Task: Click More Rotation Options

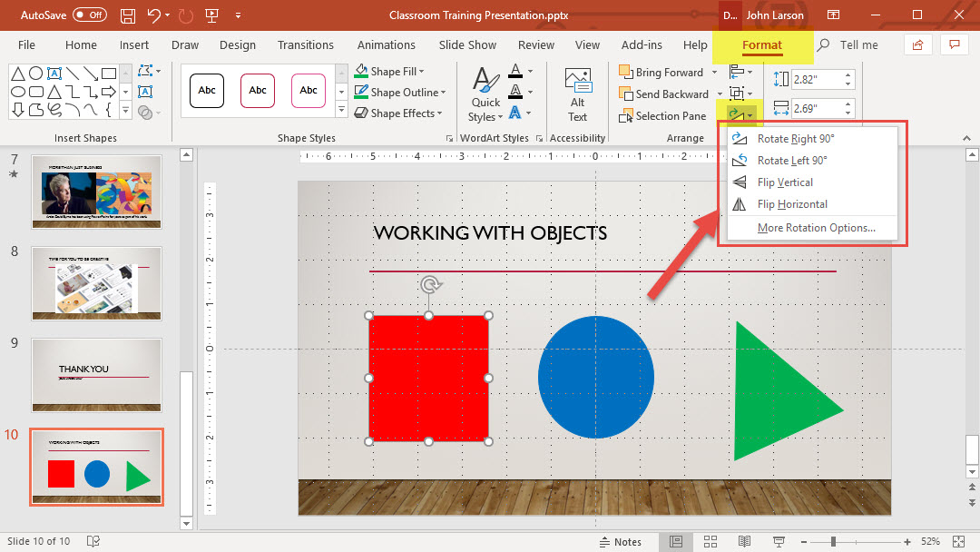Action: tap(816, 228)
